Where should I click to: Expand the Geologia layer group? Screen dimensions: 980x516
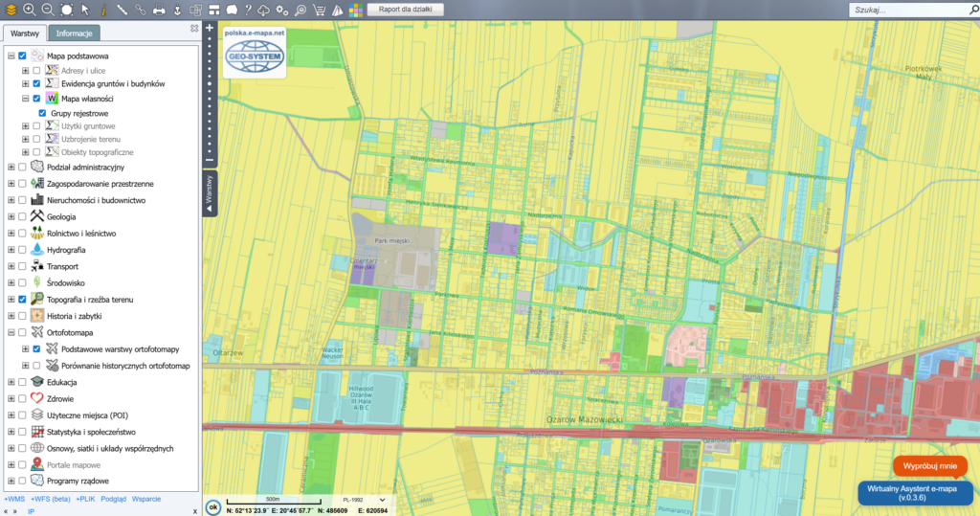11,216
